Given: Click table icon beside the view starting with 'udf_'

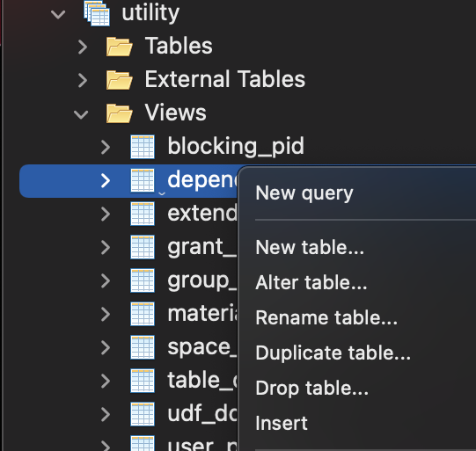Looking at the screenshot, I should tap(143, 414).
